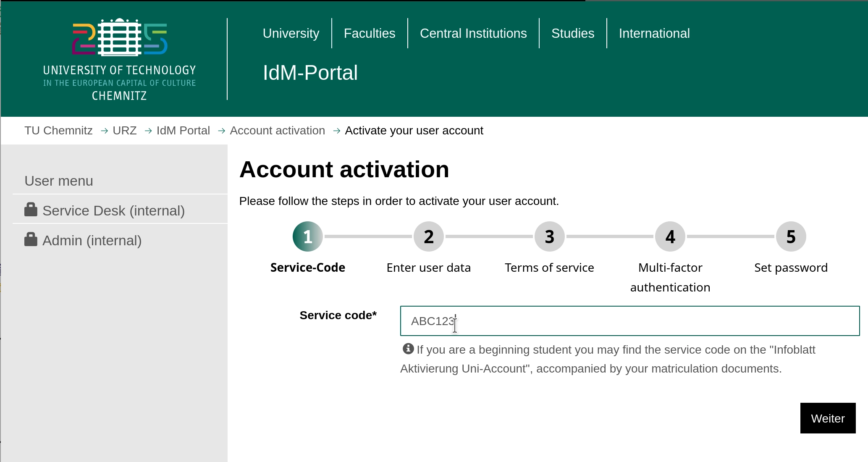
Task: Select step 2 Enter user data circle
Action: click(428, 236)
